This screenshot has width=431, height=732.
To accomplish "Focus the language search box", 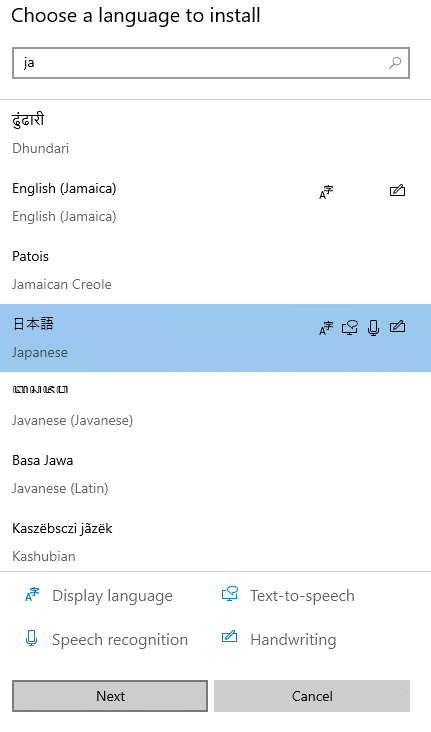I will (211, 63).
